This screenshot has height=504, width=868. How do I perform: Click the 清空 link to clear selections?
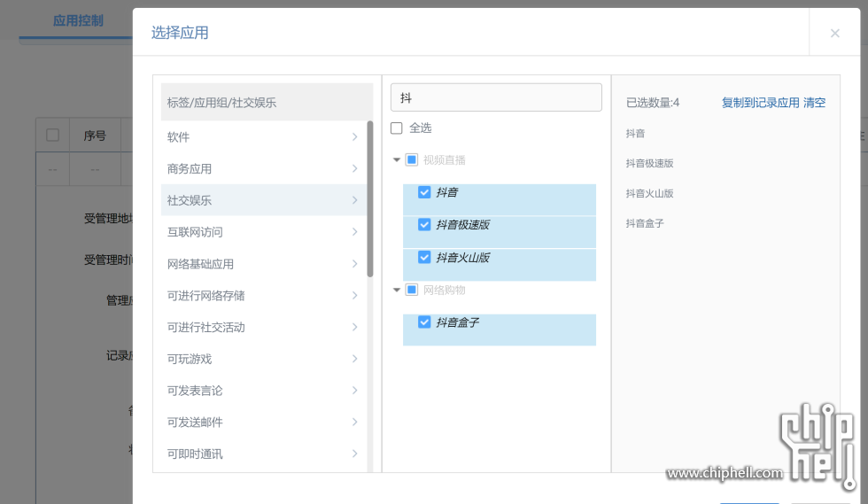(x=814, y=103)
